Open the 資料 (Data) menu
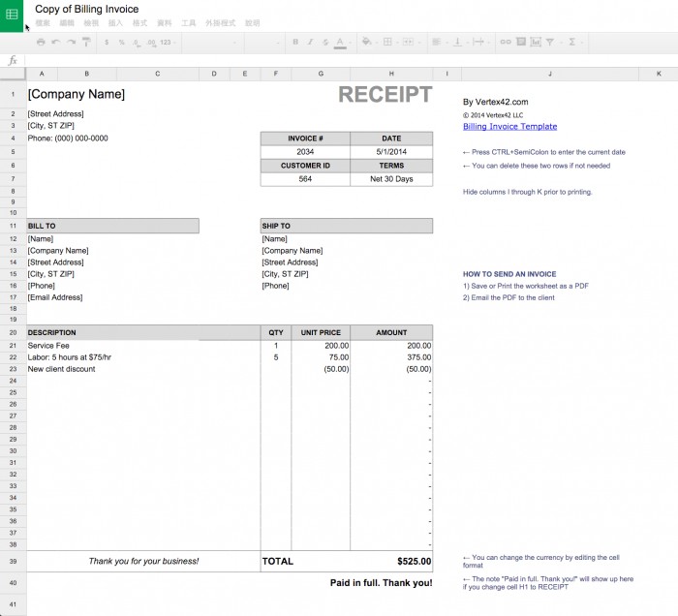The height and width of the screenshot is (616, 678). click(x=165, y=23)
